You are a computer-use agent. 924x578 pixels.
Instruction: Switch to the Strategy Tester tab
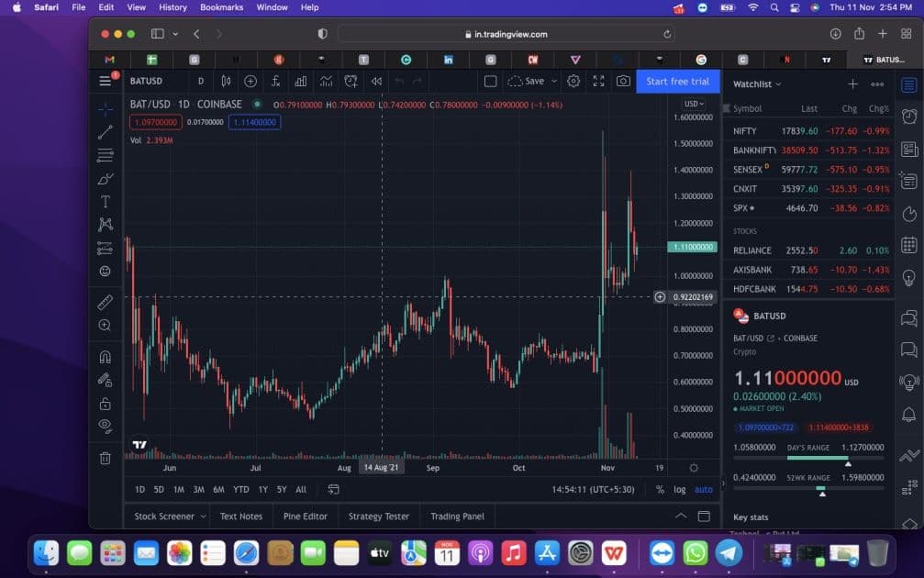coord(378,517)
